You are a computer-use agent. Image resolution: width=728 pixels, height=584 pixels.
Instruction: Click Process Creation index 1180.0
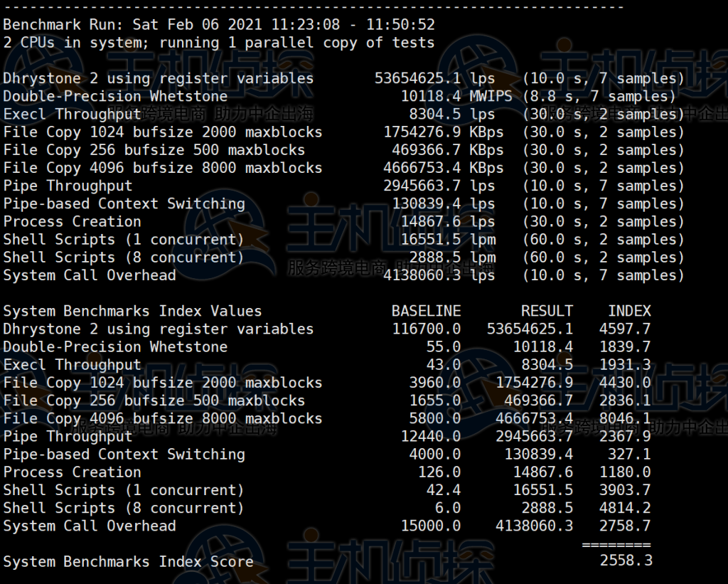[x=625, y=472]
